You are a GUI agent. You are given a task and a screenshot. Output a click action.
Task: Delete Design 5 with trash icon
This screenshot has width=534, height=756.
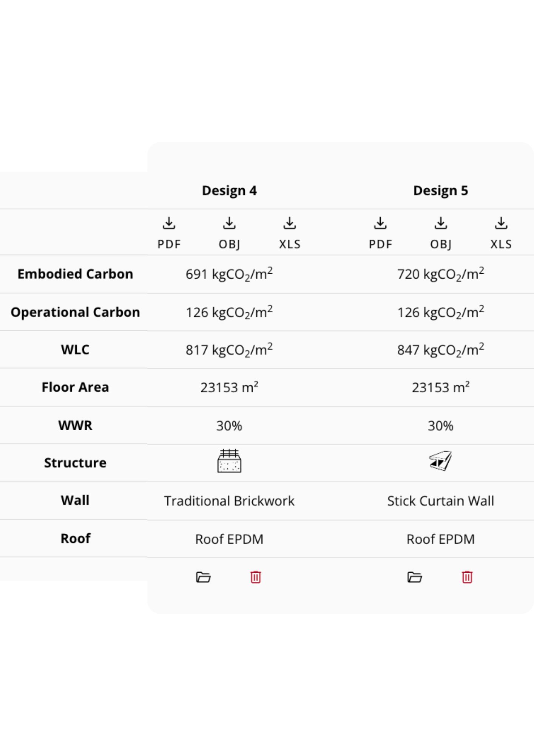[467, 577]
